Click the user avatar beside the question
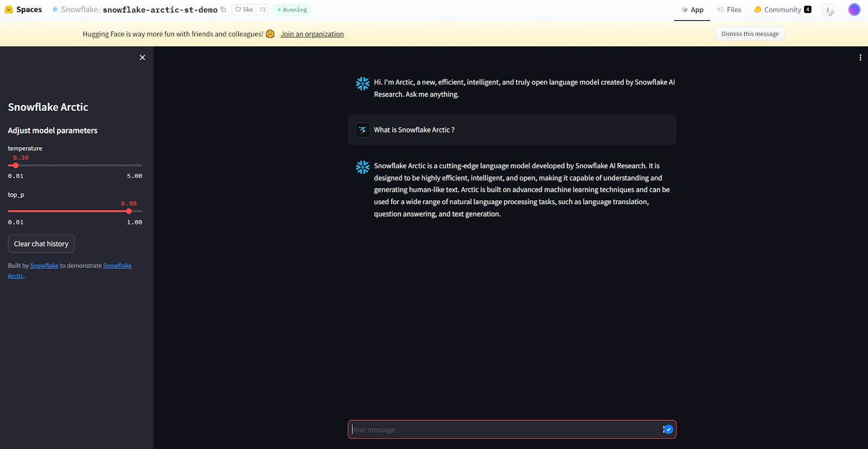868x449 pixels. coord(362,130)
